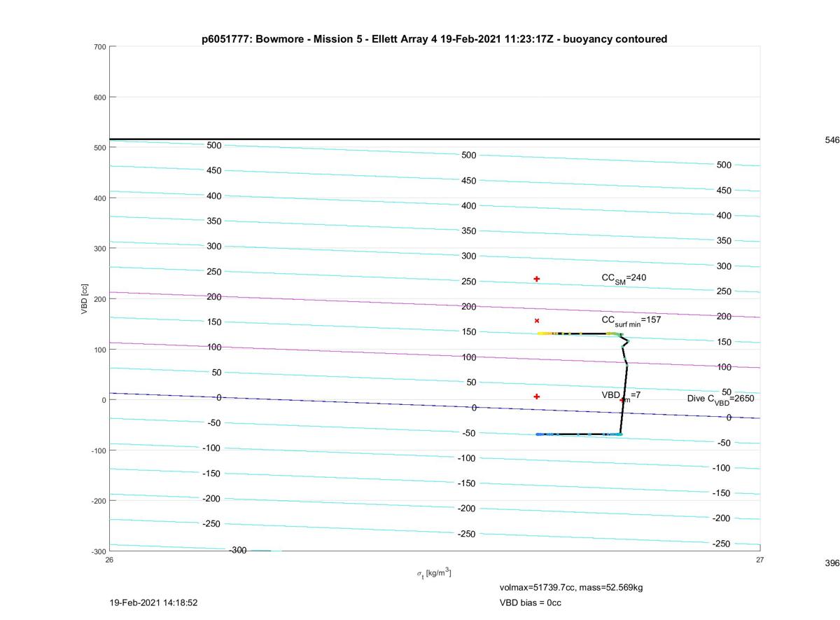The image size is (840, 620).
Task: Click the Dive C_VBD=2650 annotation
Action: pos(720,399)
